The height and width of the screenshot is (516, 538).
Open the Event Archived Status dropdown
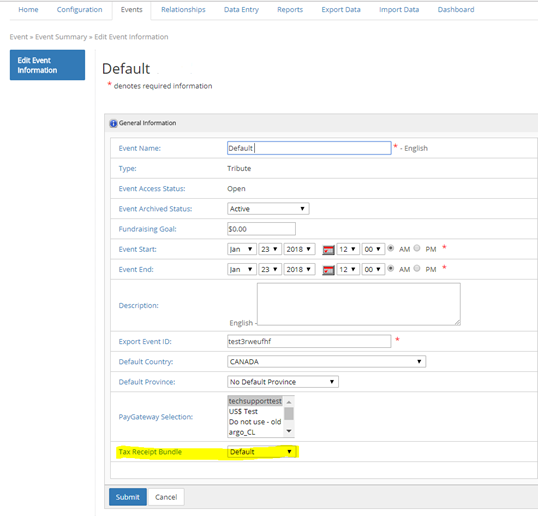coord(268,209)
